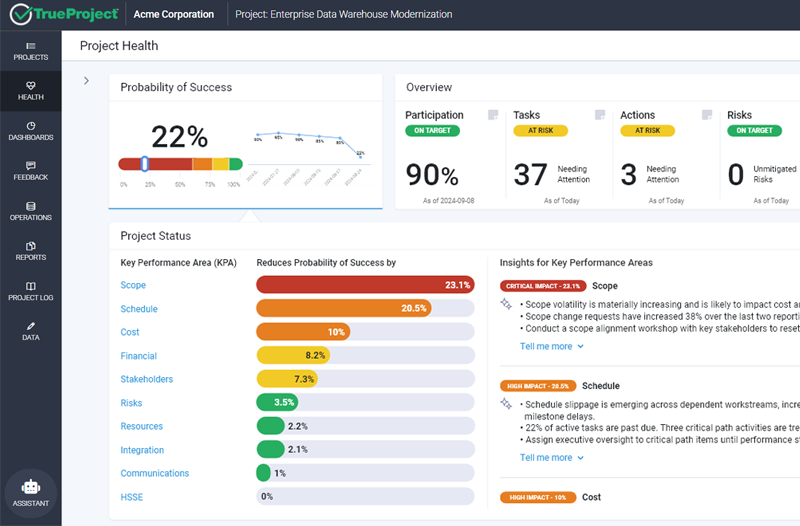Screen dimensions: 800x526
Task: Click the 0 unmitigated risks number
Action: [x=736, y=174]
